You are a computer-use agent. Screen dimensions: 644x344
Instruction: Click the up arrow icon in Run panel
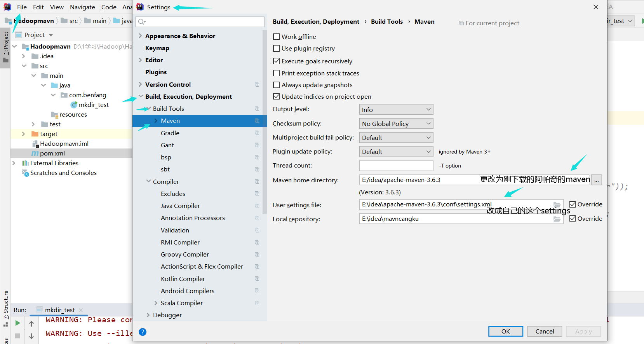(31, 323)
